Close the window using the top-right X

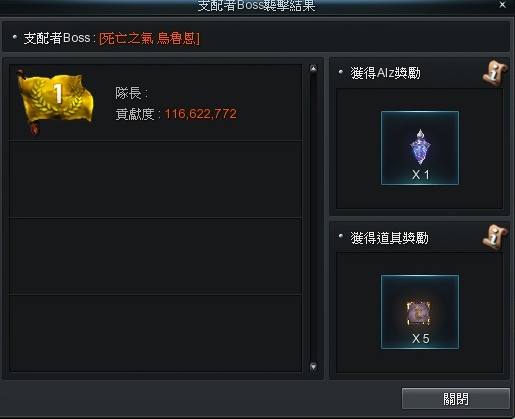pos(502,5)
